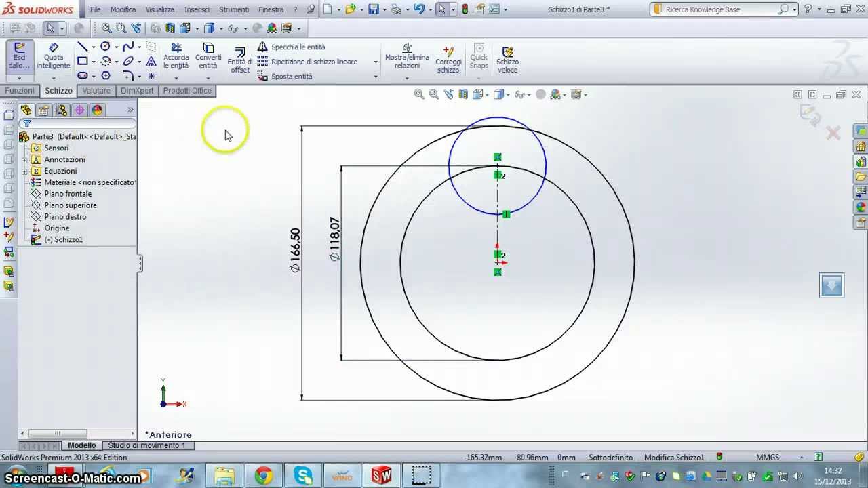The height and width of the screenshot is (488, 868).
Task: Open dropdown under Mostra/elimina relazioni
Action: click(x=407, y=78)
